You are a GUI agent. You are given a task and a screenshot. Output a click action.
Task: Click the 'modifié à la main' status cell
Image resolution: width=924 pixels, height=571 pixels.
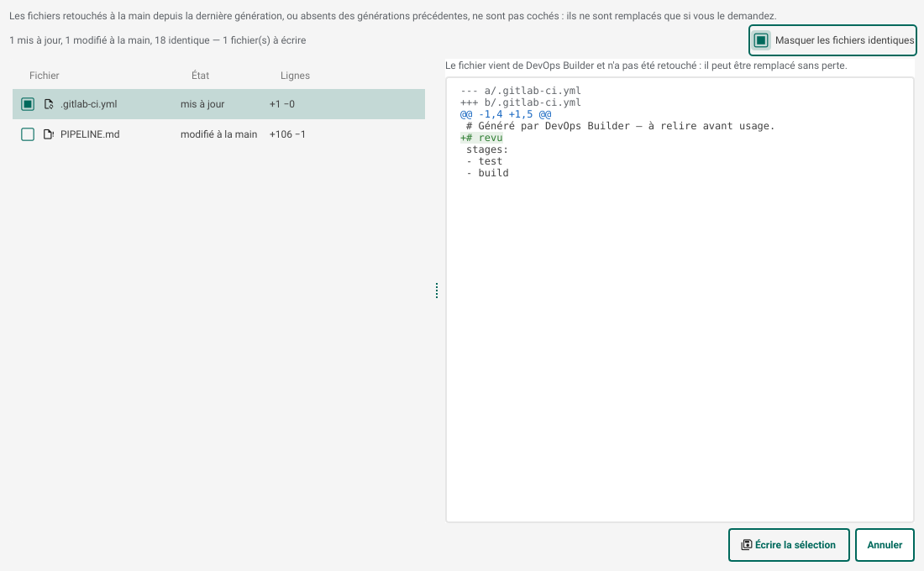click(218, 134)
